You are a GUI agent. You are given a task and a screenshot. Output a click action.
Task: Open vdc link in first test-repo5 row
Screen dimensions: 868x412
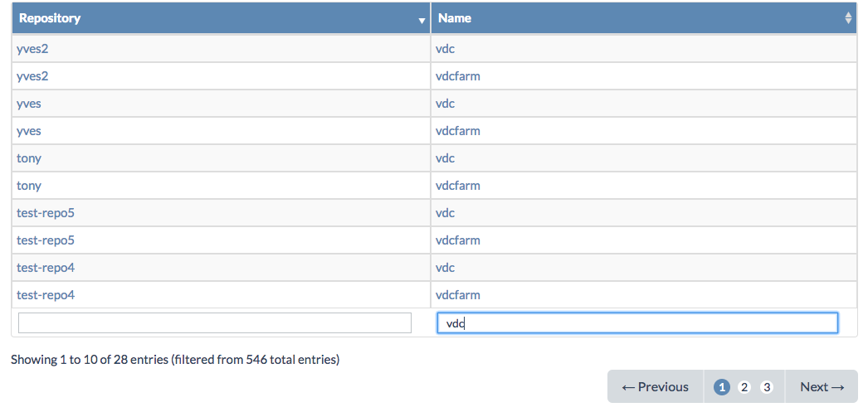coord(445,213)
